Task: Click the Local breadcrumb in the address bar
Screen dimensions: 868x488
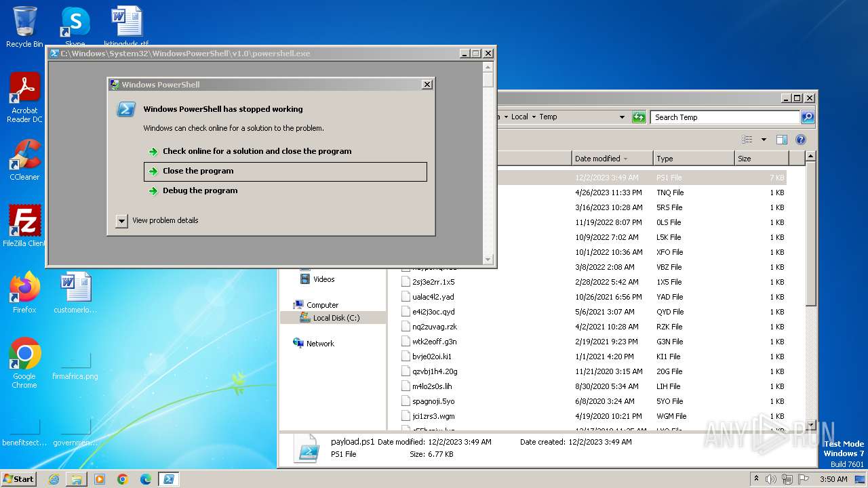Action: coord(519,117)
